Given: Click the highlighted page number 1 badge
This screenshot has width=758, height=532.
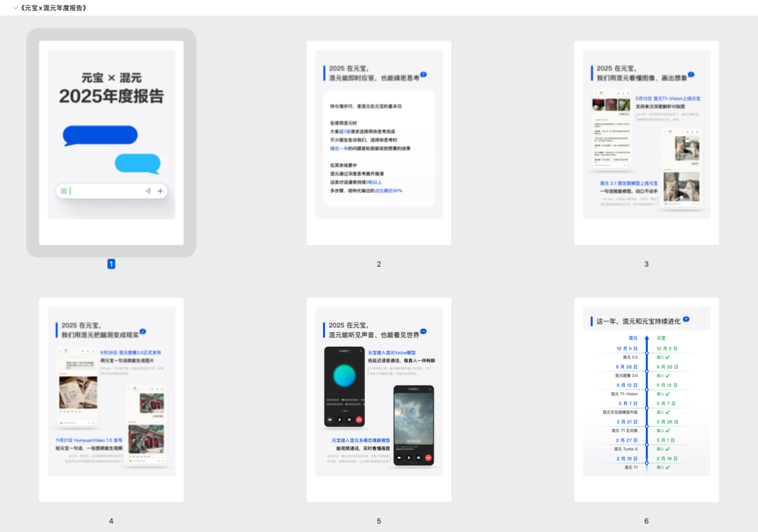Looking at the screenshot, I should [111, 264].
